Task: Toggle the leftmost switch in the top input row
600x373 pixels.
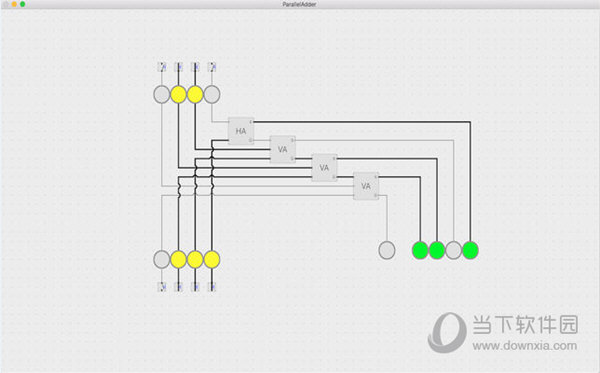Action: tap(162, 67)
